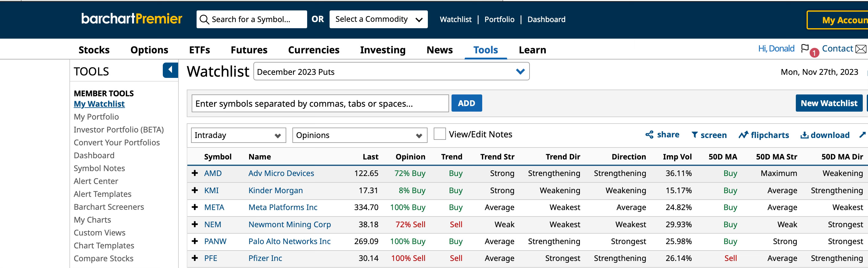Viewport: 868px width, 268px height.
Task: Expand the AMD row plus icon
Action: tap(194, 173)
